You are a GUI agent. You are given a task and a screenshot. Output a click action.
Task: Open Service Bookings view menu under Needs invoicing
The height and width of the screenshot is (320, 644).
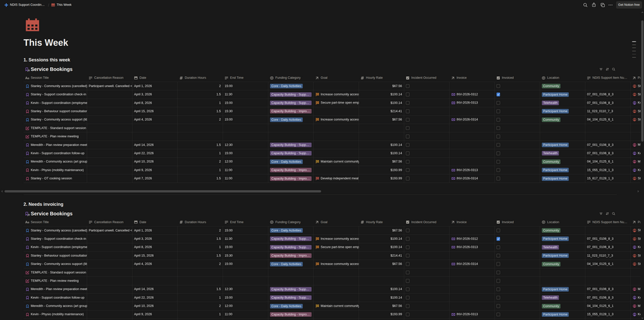51,214
